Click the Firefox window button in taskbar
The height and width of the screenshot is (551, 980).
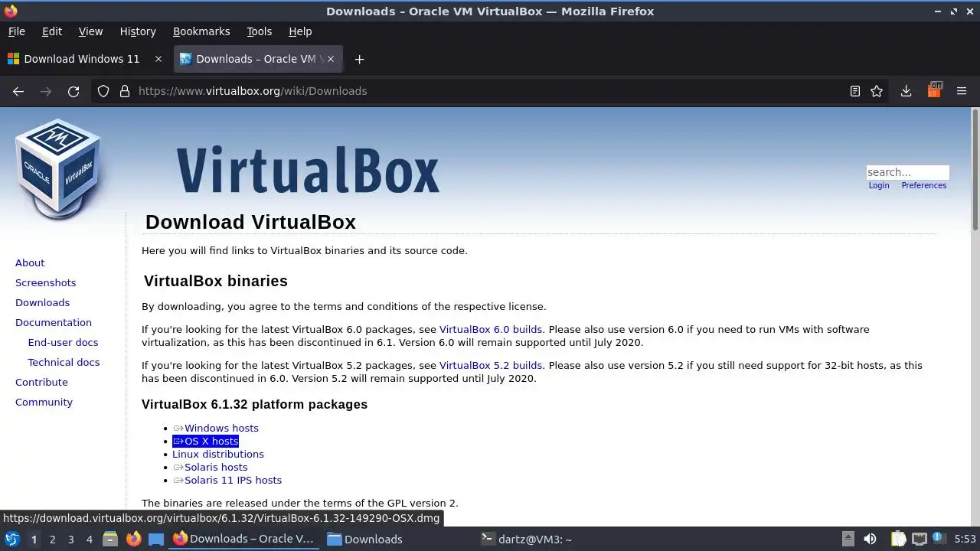(x=244, y=539)
